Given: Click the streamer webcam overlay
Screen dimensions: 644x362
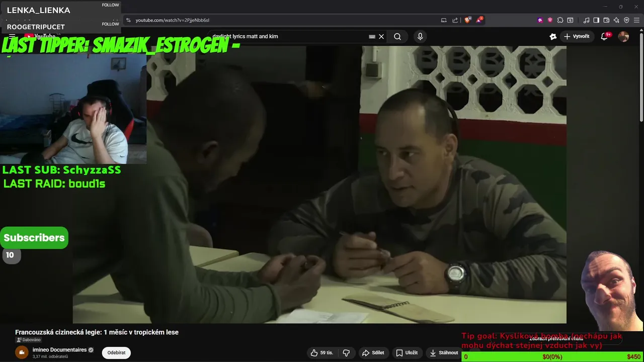Looking at the screenshot, I should [73, 108].
